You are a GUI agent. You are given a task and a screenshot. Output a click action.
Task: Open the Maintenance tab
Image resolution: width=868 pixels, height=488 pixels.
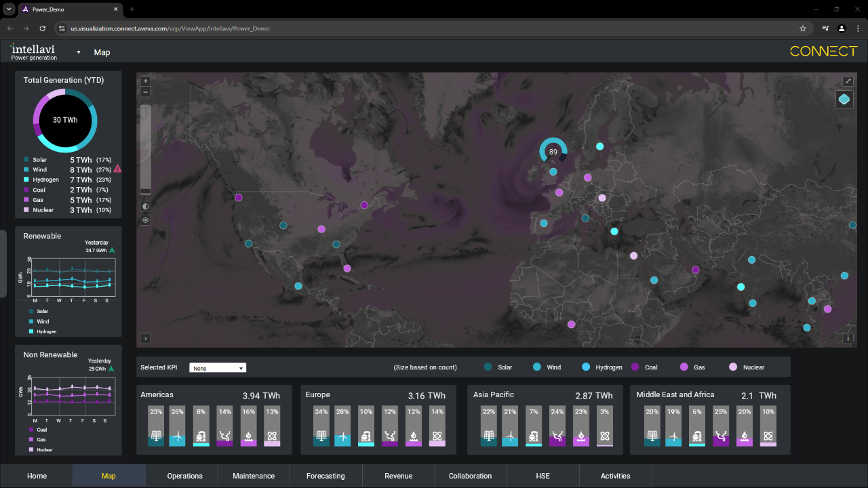tap(254, 476)
